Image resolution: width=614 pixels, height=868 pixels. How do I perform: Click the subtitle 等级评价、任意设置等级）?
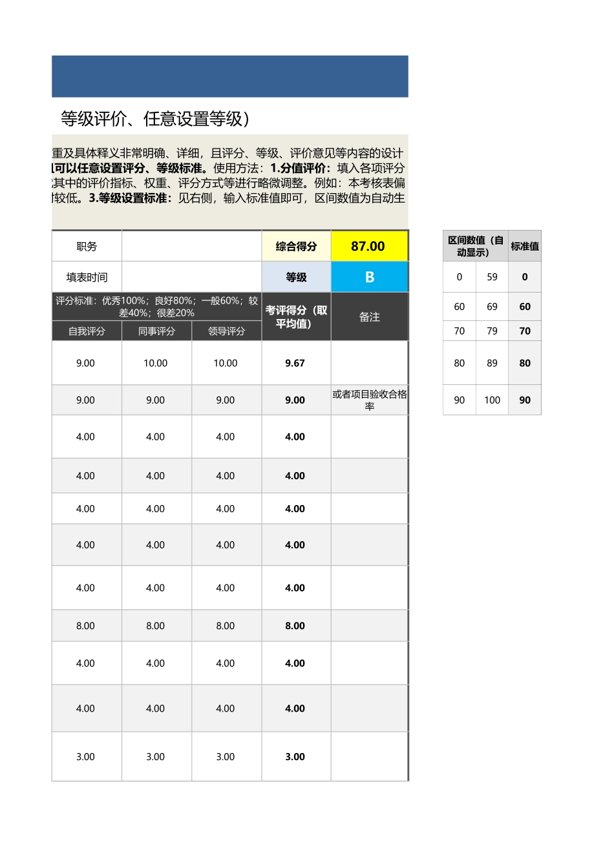point(155,118)
